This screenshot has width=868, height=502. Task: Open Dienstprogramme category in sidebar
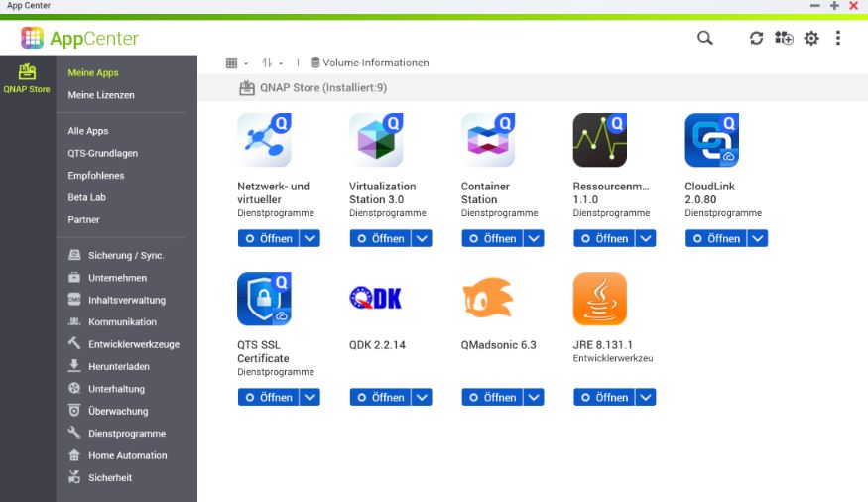click(x=127, y=433)
